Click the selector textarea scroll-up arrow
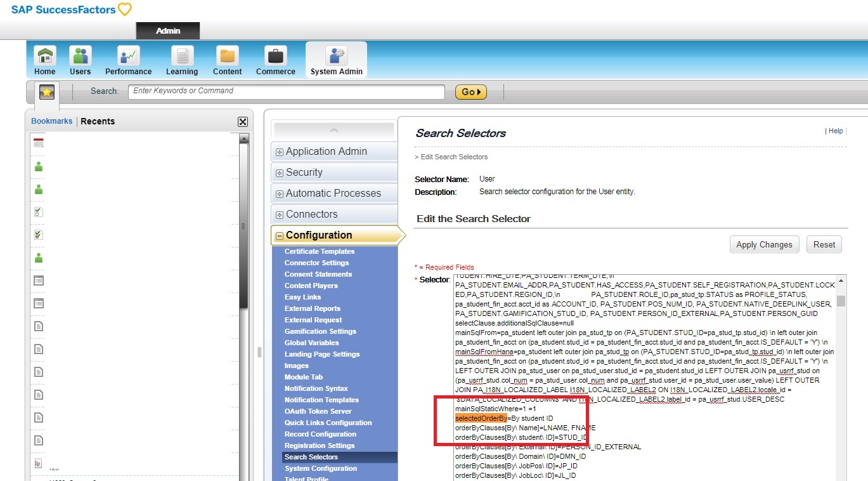 coord(841,281)
